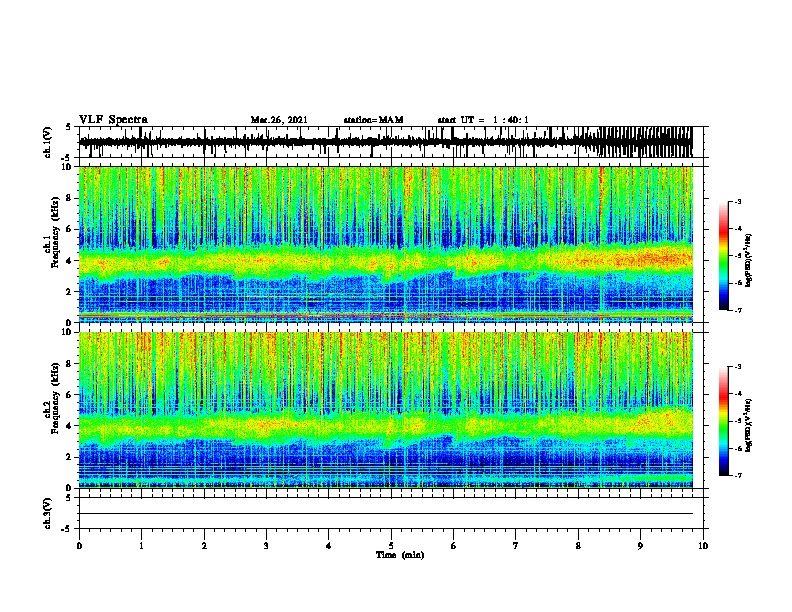
Task: Click the ch.1 spectrogram "8" kHz tick label
Action: click(x=71, y=198)
